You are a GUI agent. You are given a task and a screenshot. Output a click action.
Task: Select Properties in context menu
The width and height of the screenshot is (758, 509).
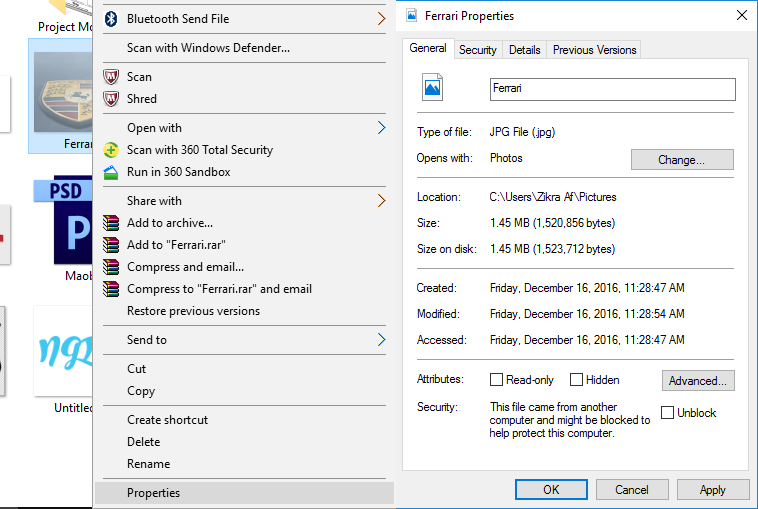point(244,493)
